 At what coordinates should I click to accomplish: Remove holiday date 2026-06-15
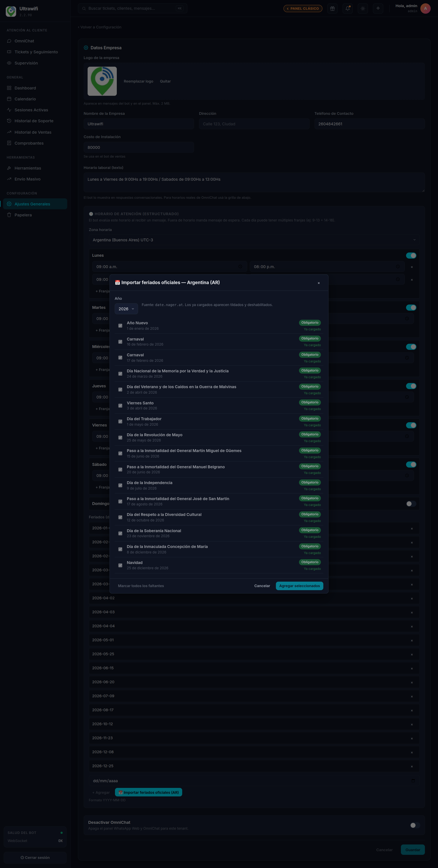click(x=412, y=668)
